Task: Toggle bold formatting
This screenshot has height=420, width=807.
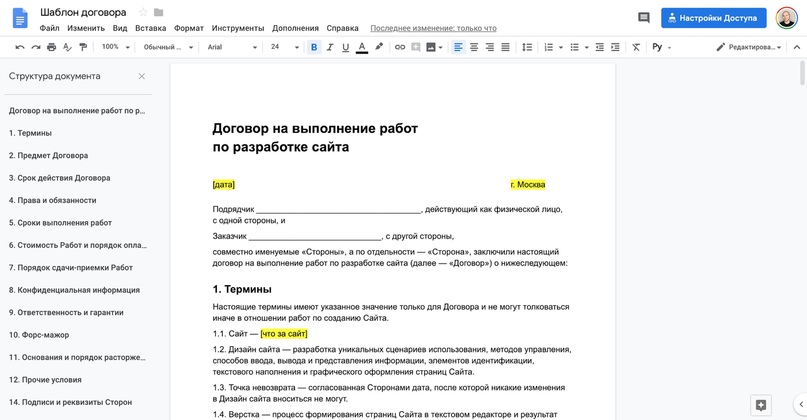Action: click(314, 47)
